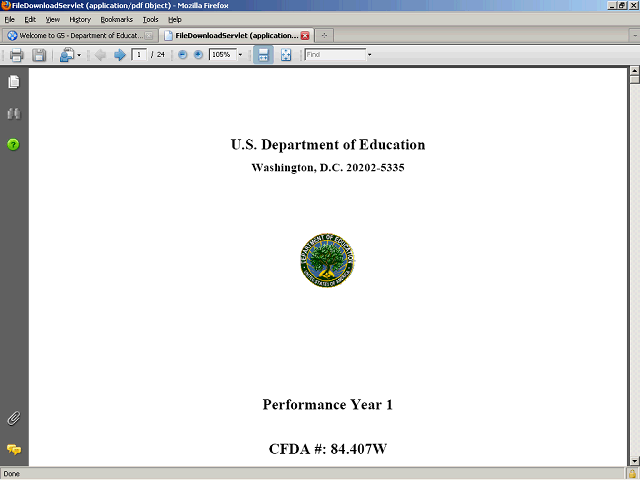
Task: Open the attachments paperclip panel
Action: tap(13, 418)
